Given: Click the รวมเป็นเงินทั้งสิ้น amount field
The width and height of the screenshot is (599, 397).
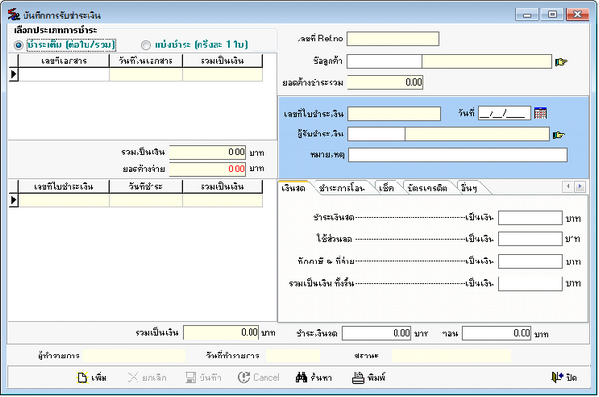Looking at the screenshot, I should [x=530, y=284].
